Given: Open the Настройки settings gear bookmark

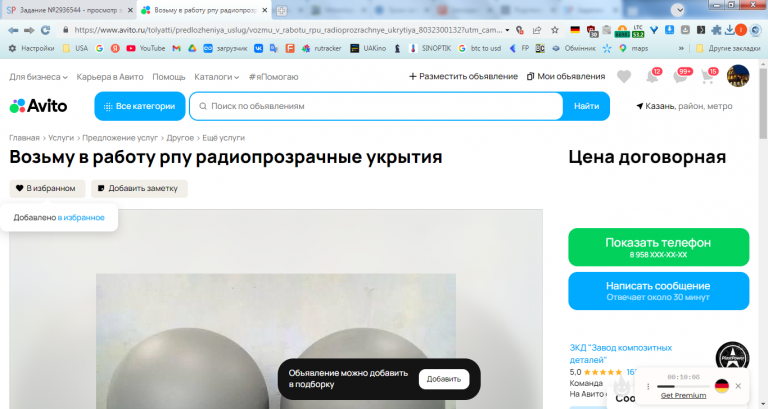Looking at the screenshot, I should (31, 48).
